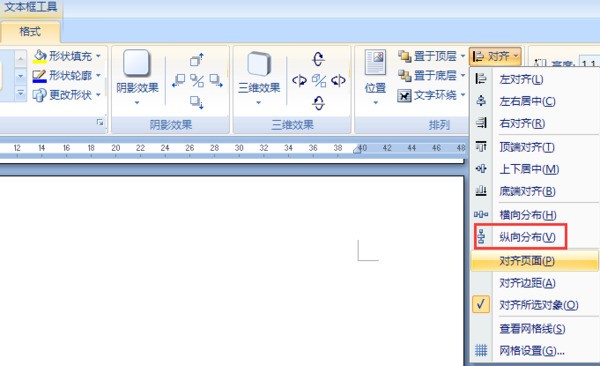Screen dimensions: 600x366
Task: Open the 阴影效果 shadow effects gallery
Action: coord(137,78)
